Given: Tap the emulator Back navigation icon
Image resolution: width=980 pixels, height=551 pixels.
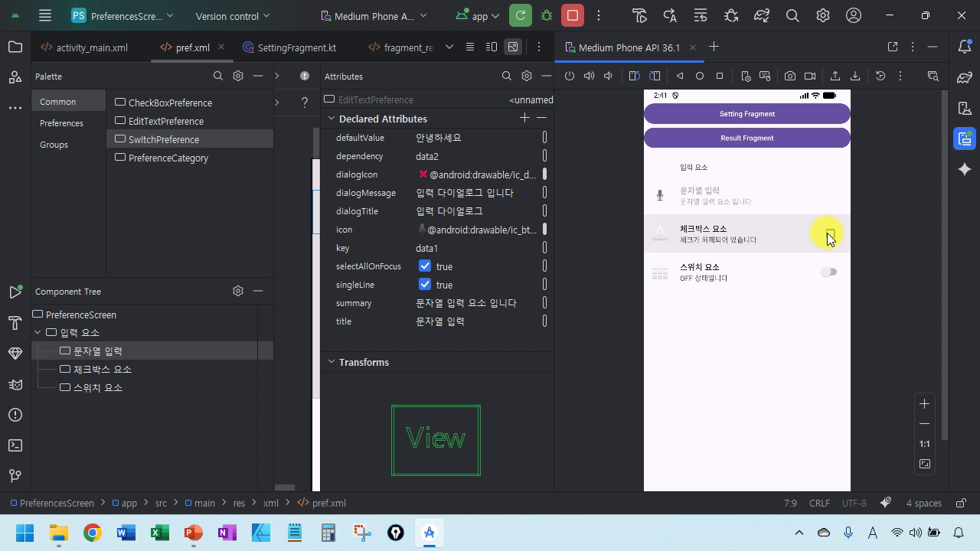Looking at the screenshot, I should coord(679,76).
